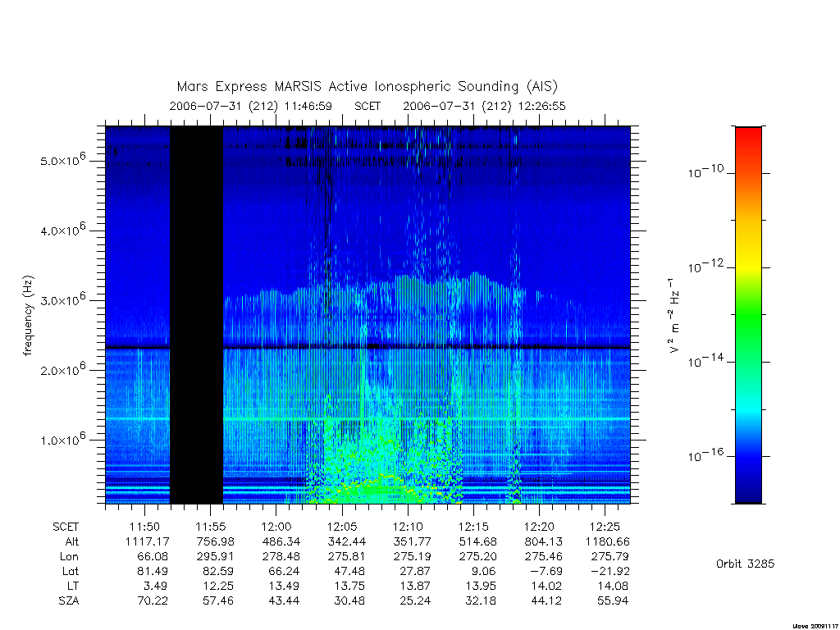Click the 1.0×10^6 frequency axis label

pyautogui.click(x=62, y=439)
